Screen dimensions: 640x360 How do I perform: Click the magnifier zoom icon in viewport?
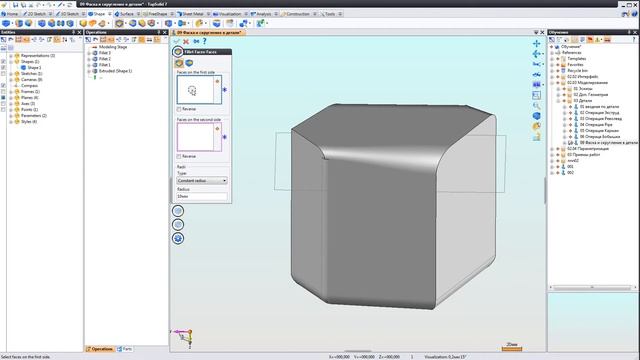tap(536, 106)
